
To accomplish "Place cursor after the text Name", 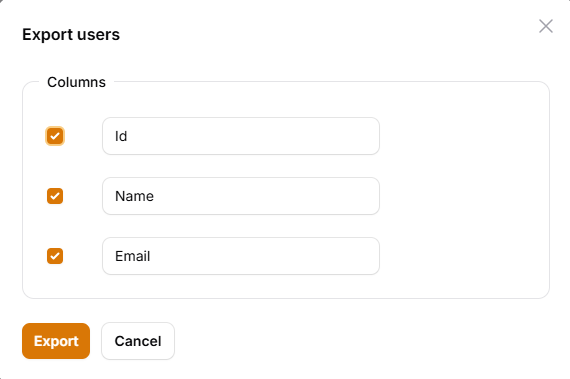I will [x=155, y=196].
